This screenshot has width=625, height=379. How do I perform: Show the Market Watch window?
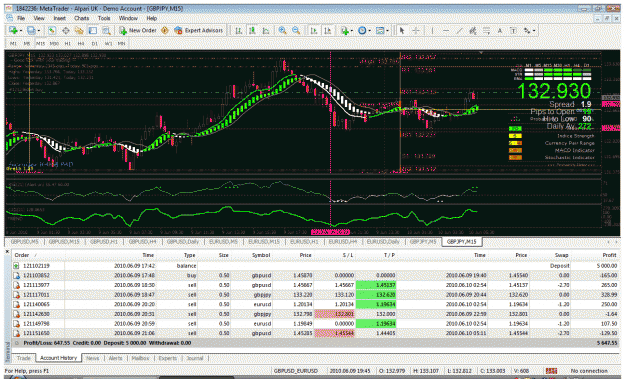tap(52, 31)
